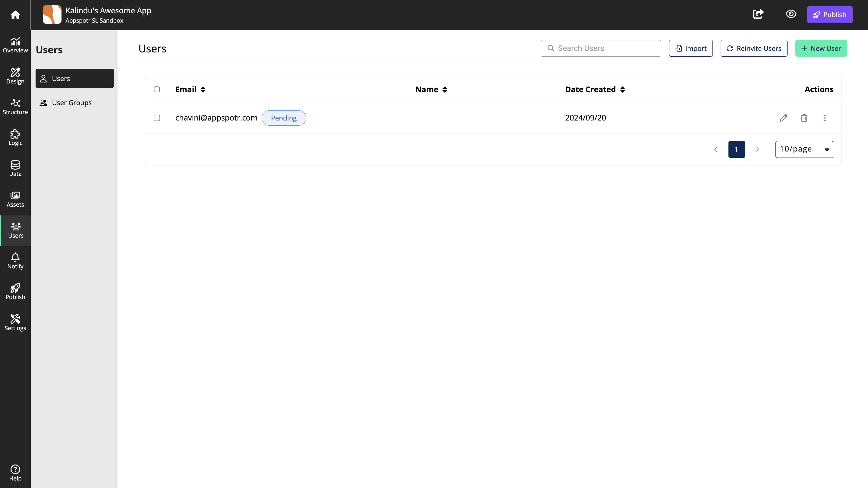Toggle the select-all checkbox in header
The width and height of the screenshot is (868, 488).
[157, 89]
